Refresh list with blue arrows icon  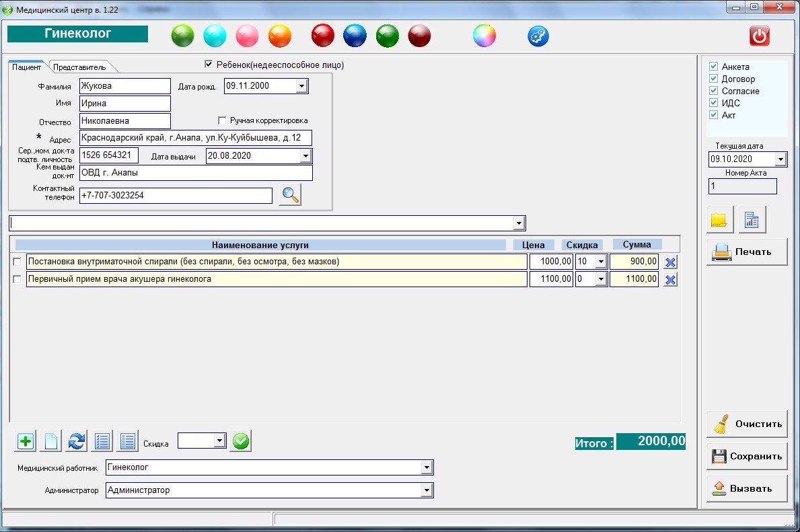tap(77, 441)
